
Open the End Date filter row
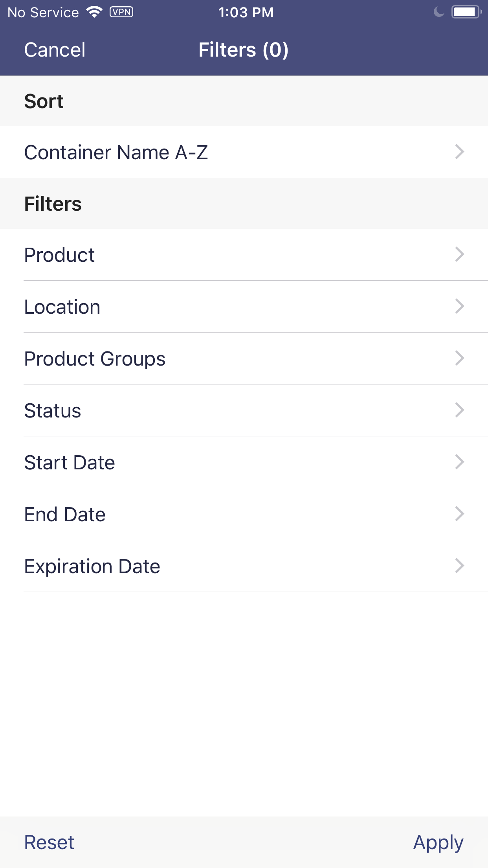pyautogui.click(x=244, y=514)
